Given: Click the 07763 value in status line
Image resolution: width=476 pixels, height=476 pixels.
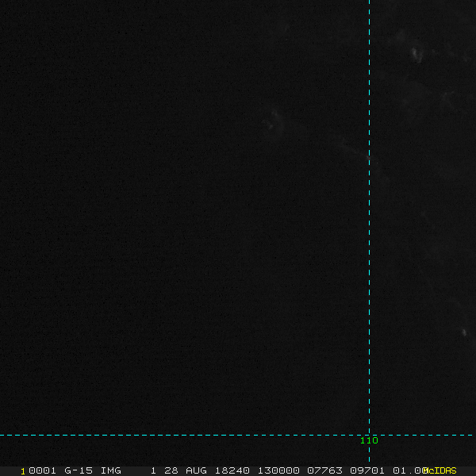Looking at the screenshot, I should tap(324, 470).
